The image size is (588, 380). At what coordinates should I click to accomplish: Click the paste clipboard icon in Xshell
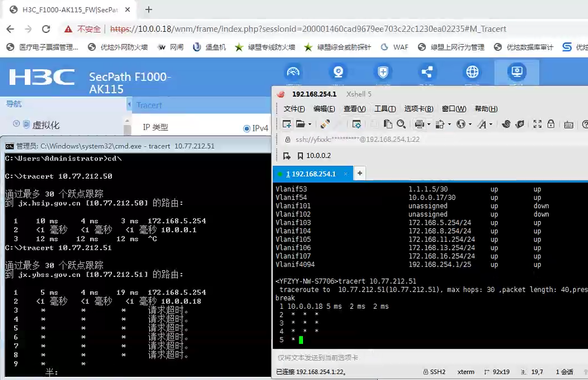[x=388, y=124]
